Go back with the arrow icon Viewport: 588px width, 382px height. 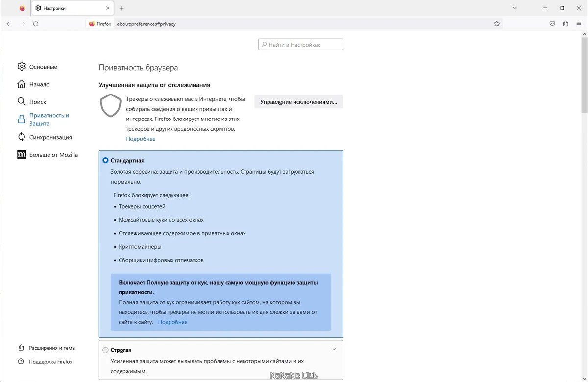pos(9,24)
